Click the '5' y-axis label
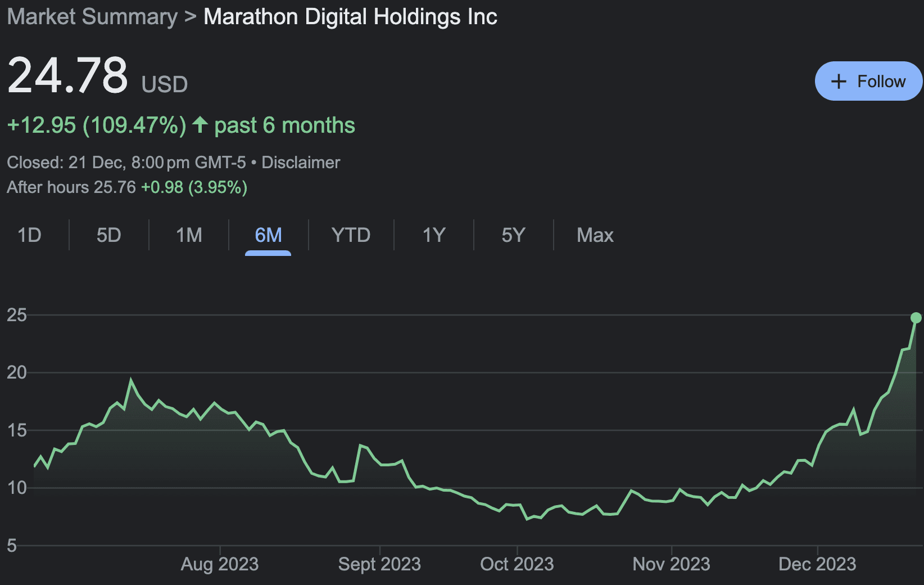The image size is (924, 585). pos(12,546)
